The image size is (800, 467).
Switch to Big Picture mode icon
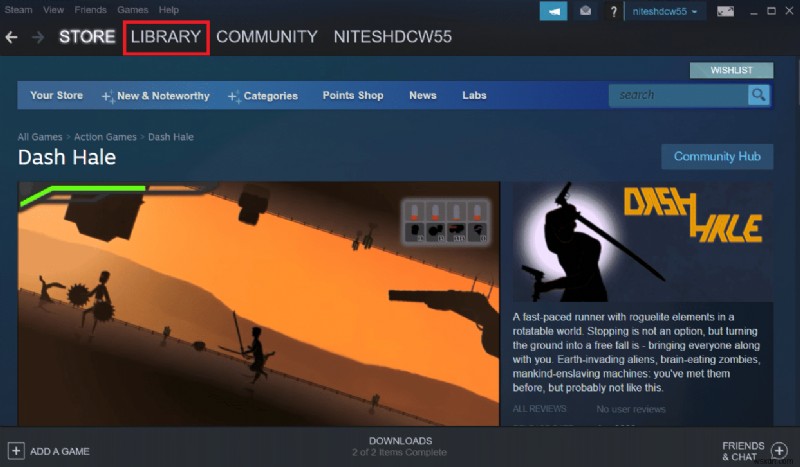pos(726,11)
